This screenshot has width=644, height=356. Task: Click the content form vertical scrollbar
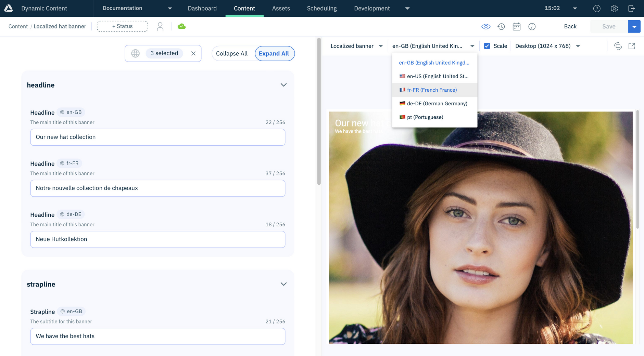click(319, 112)
